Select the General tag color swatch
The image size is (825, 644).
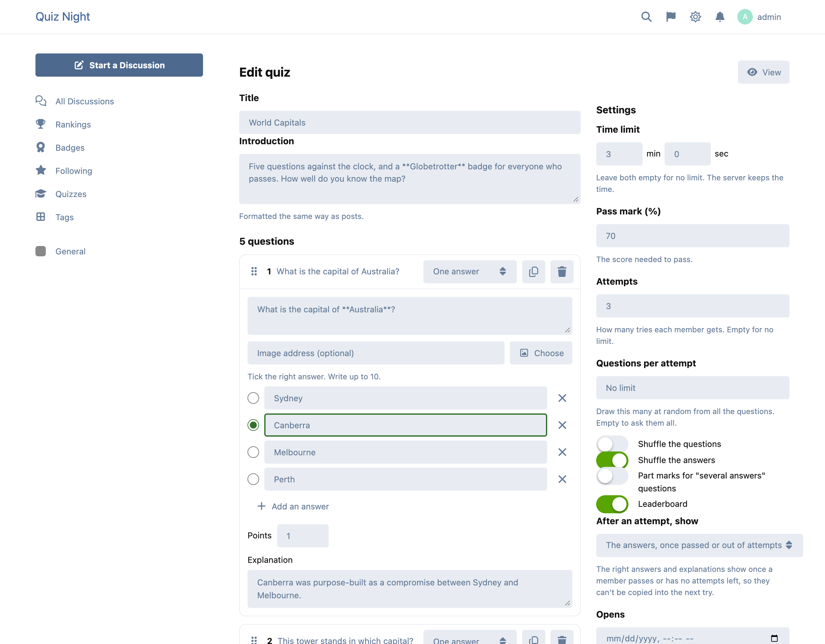click(40, 251)
